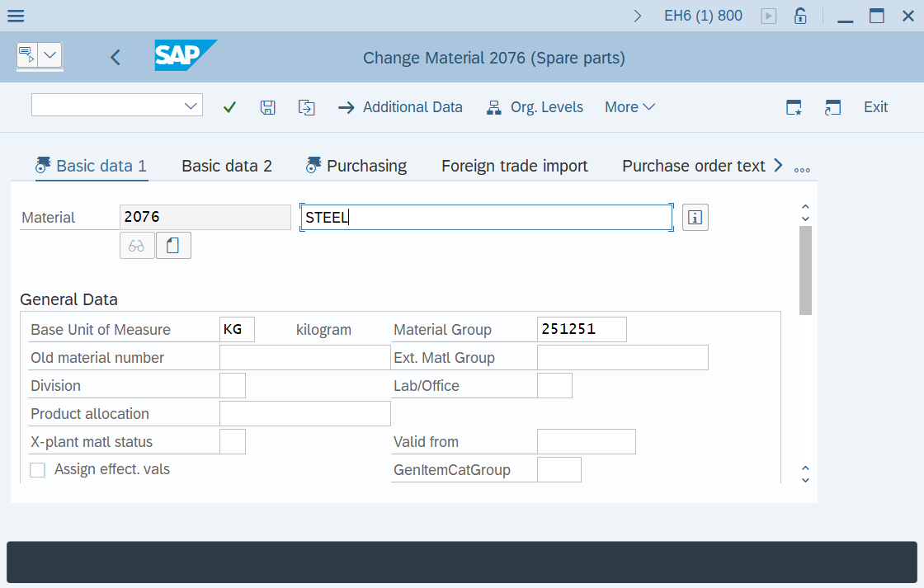Click Exit in the toolbar

click(x=875, y=107)
